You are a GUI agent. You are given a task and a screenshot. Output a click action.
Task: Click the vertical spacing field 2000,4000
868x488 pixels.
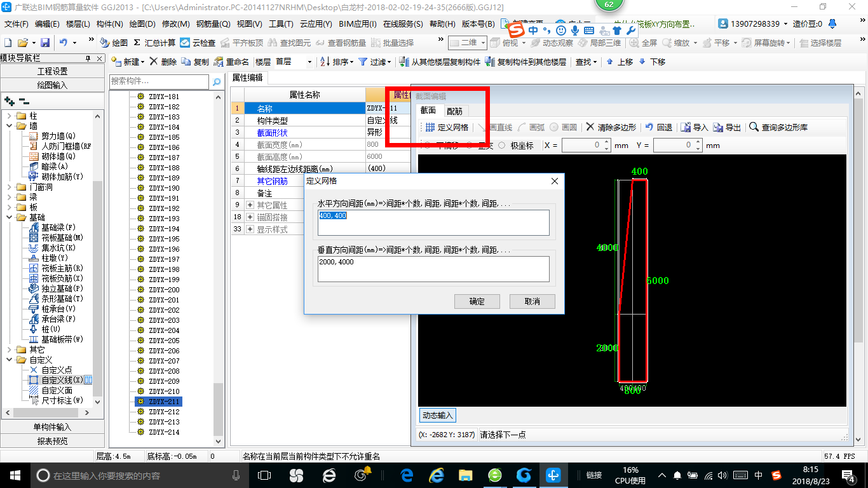click(433, 269)
